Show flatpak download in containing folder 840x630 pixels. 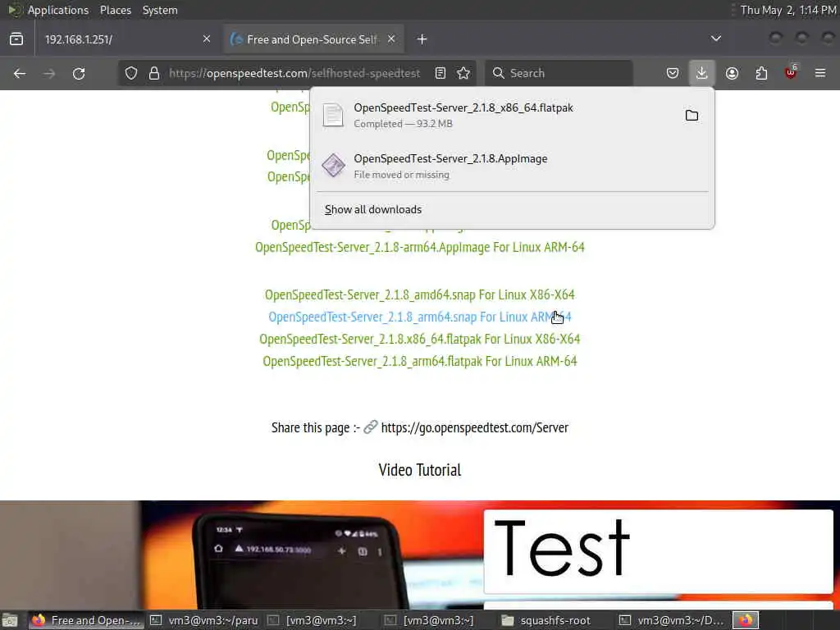pyautogui.click(x=692, y=115)
